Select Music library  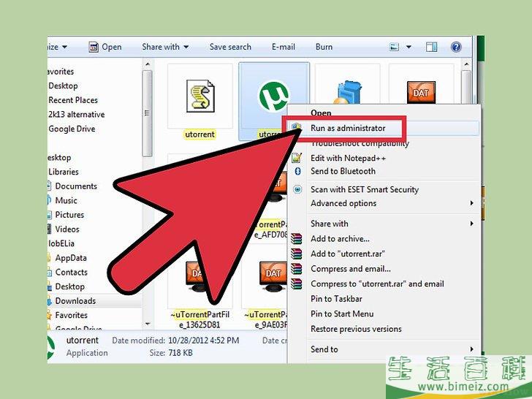tap(66, 200)
